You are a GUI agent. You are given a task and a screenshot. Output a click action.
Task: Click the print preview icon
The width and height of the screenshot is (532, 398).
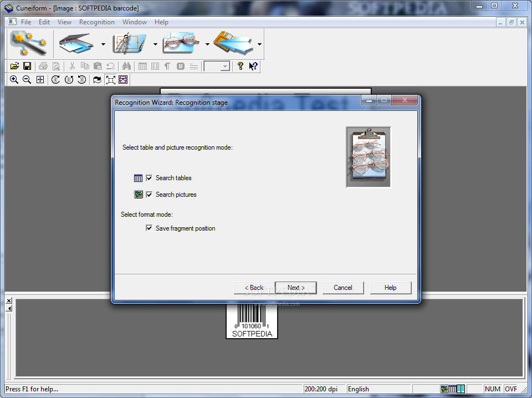click(57, 66)
